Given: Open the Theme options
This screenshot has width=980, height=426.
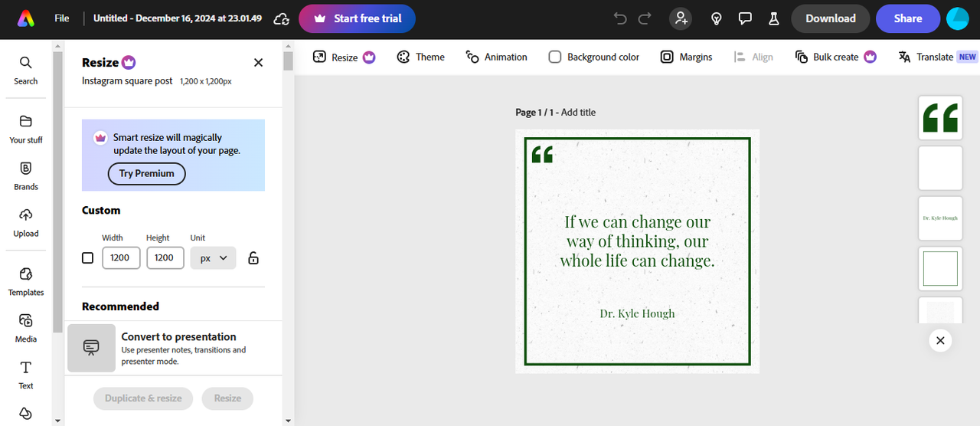Looking at the screenshot, I should pos(420,57).
